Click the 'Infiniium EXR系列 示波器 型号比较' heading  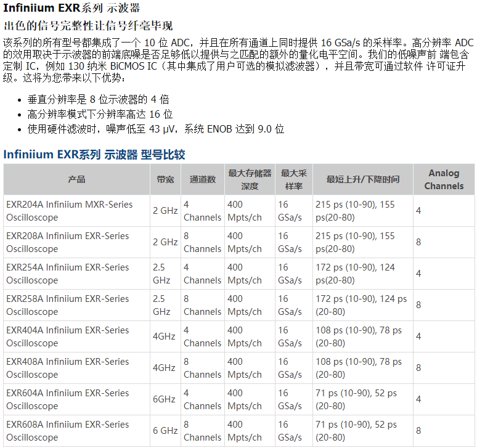tap(94, 155)
